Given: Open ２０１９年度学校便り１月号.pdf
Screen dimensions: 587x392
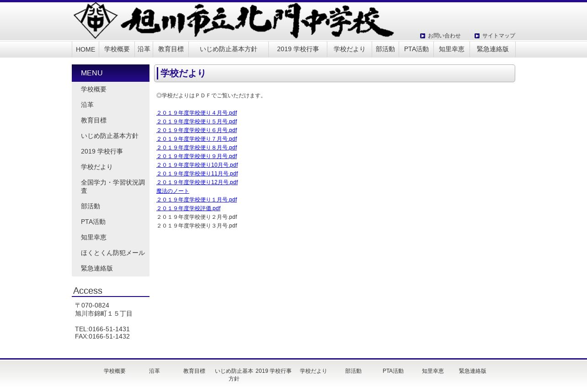Looking at the screenshot, I should pyautogui.click(x=197, y=200).
